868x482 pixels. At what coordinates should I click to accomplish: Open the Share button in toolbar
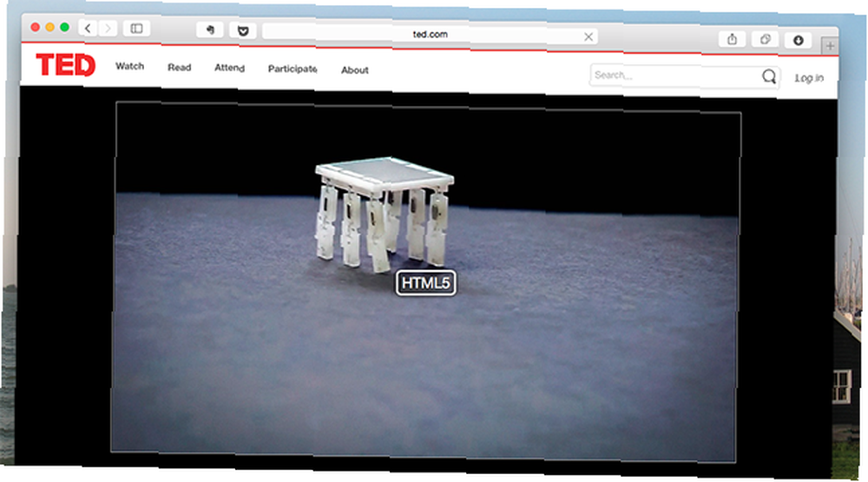coord(732,39)
